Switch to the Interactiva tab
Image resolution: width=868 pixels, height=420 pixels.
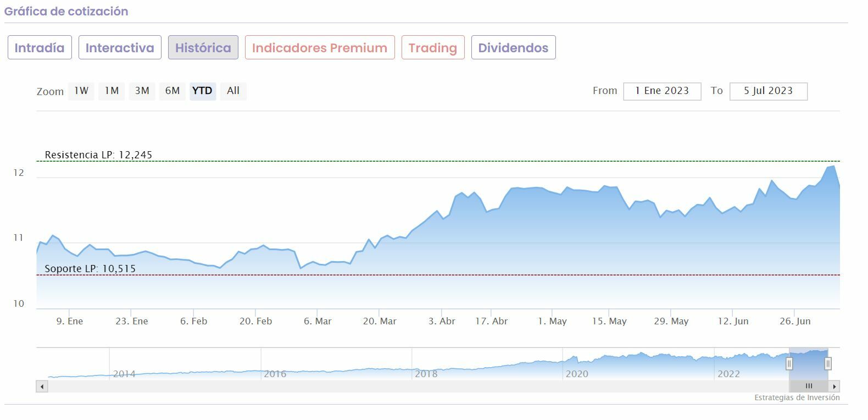coord(120,48)
